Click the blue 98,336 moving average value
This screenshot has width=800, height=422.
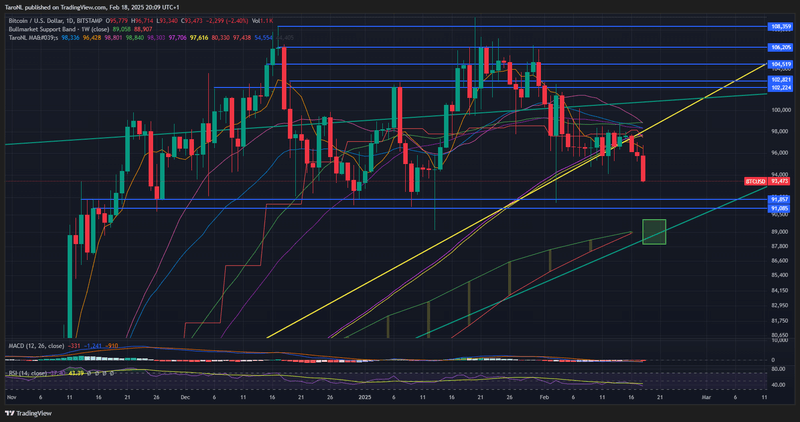click(x=70, y=38)
